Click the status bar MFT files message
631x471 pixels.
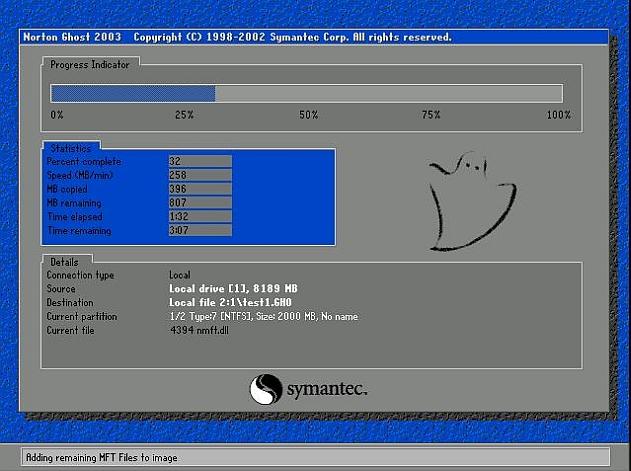101,458
